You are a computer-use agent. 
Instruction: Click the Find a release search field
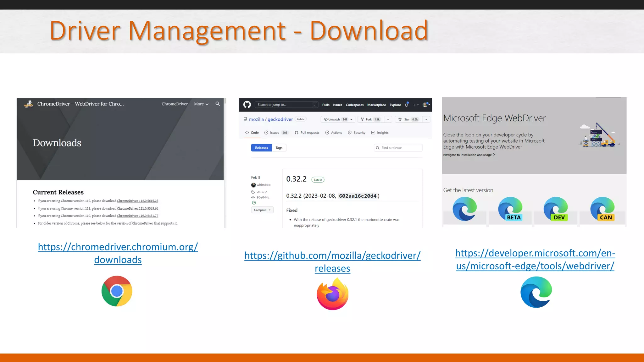coord(398,148)
